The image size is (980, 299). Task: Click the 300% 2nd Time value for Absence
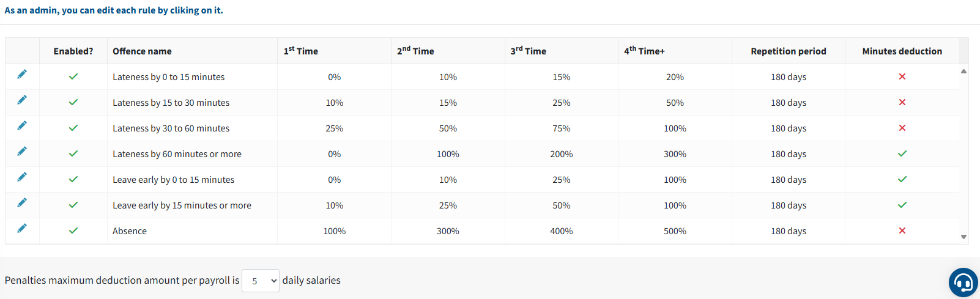448,231
